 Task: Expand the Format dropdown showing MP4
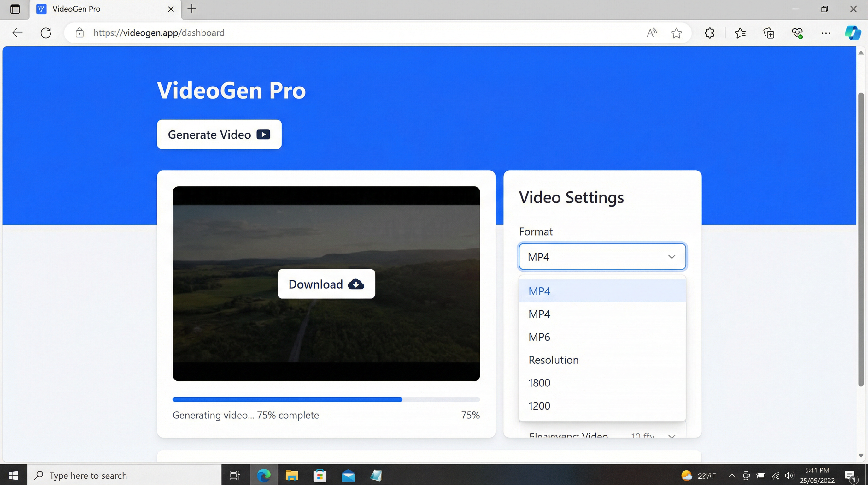coord(602,257)
